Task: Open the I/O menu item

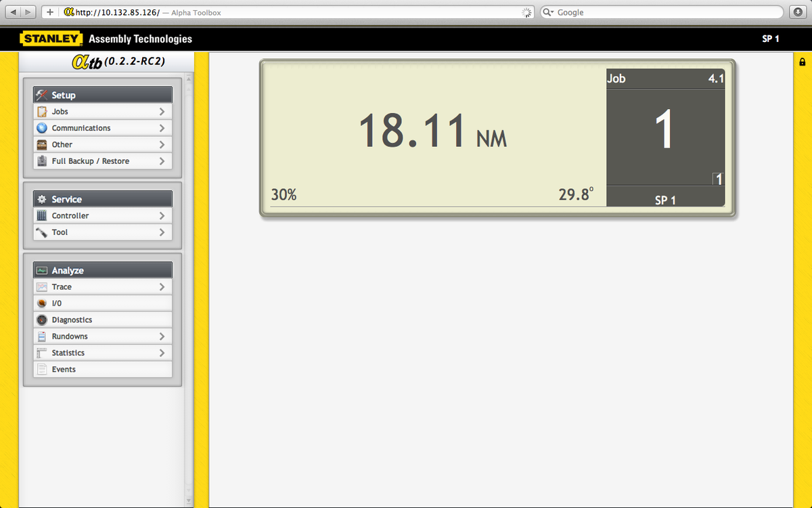Action: point(57,303)
